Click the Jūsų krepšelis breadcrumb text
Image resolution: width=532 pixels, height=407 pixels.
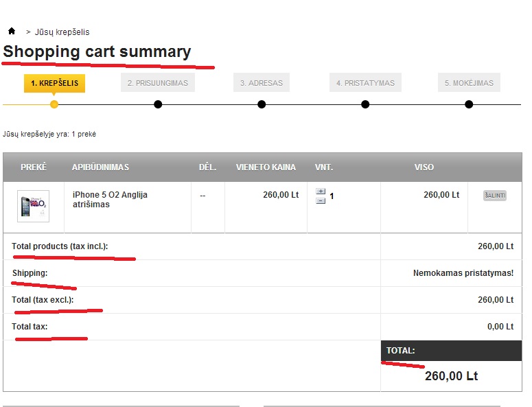click(62, 32)
